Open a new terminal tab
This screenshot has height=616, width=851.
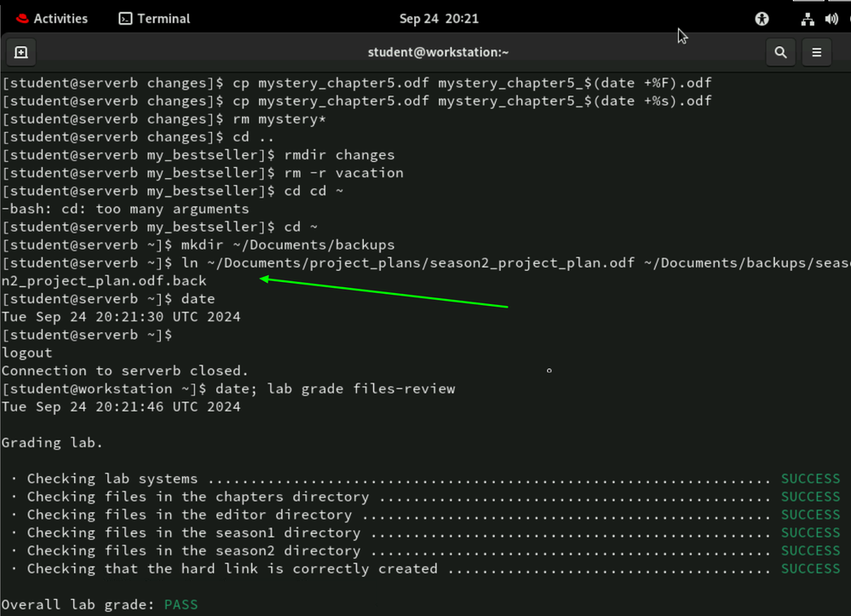[21, 53]
